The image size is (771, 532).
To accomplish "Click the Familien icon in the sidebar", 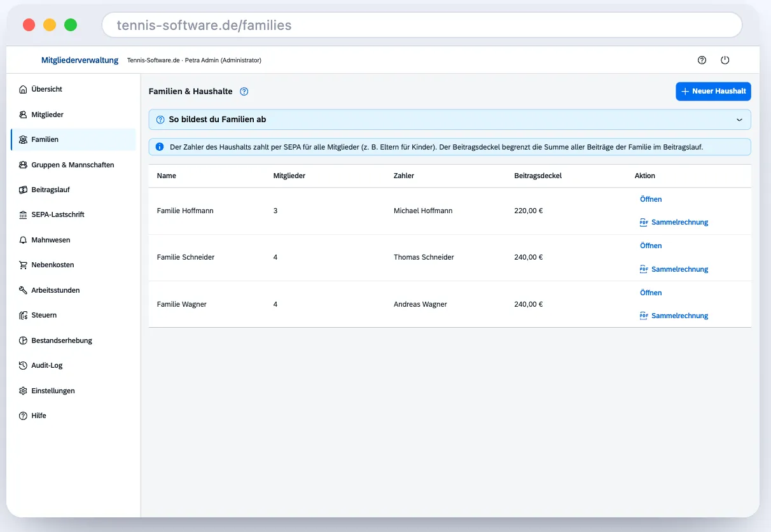I will coord(23,139).
